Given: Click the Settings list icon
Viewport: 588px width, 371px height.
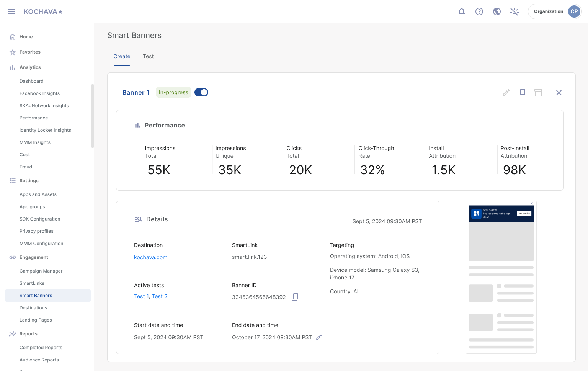Looking at the screenshot, I should [x=13, y=181].
